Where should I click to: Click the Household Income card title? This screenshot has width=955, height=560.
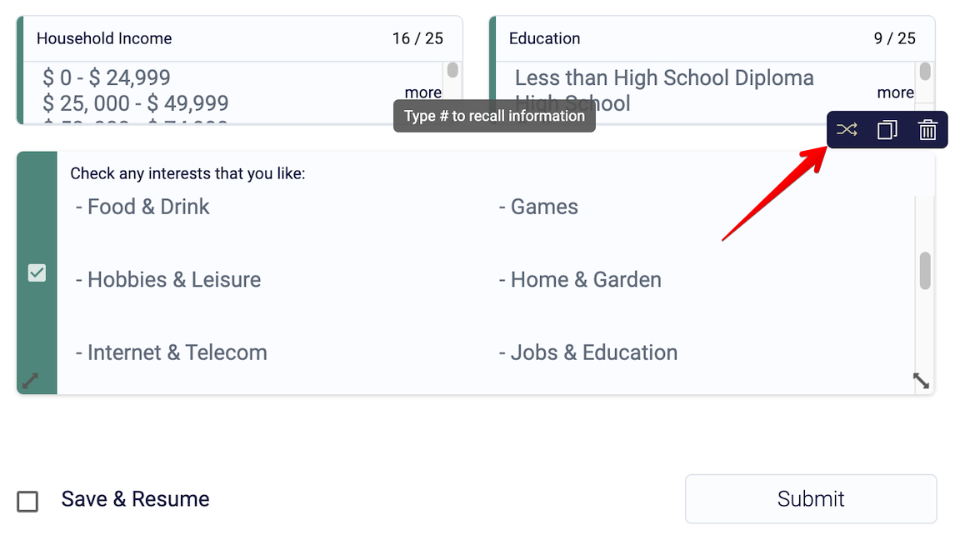pyautogui.click(x=103, y=38)
